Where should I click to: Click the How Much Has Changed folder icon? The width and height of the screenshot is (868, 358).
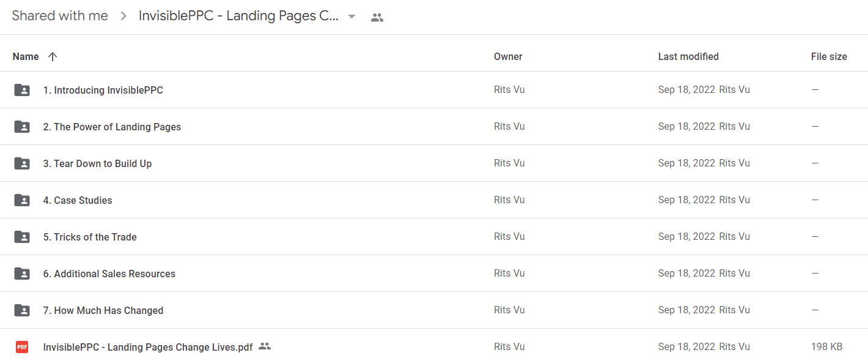pyautogui.click(x=22, y=310)
